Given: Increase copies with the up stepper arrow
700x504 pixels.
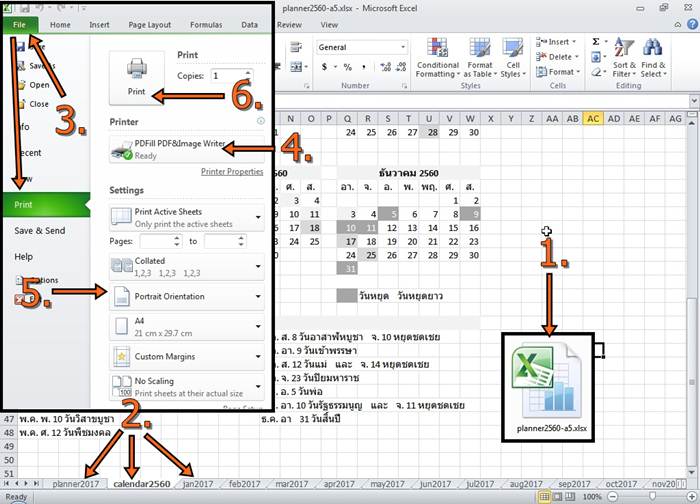Looking at the screenshot, I should click(x=248, y=72).
